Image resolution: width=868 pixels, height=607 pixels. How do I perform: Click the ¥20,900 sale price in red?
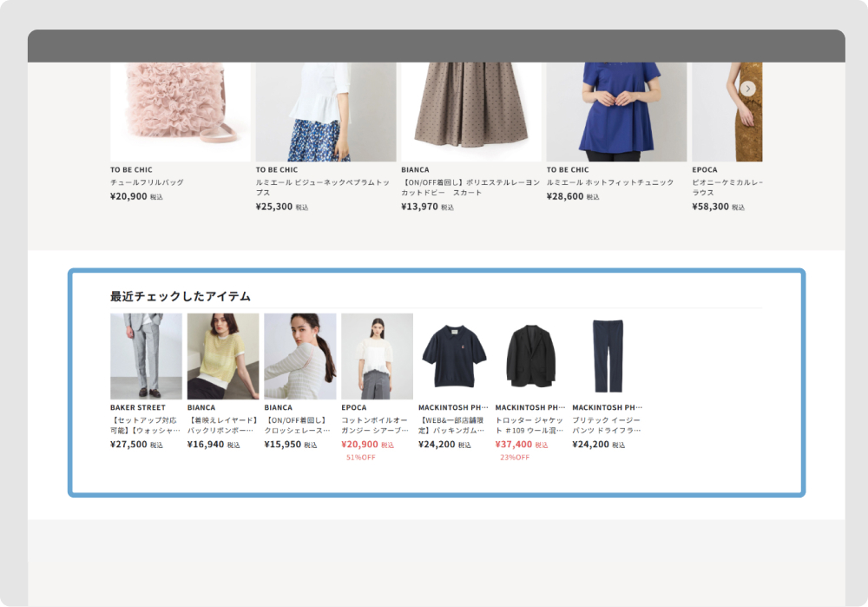coord(360,444)
